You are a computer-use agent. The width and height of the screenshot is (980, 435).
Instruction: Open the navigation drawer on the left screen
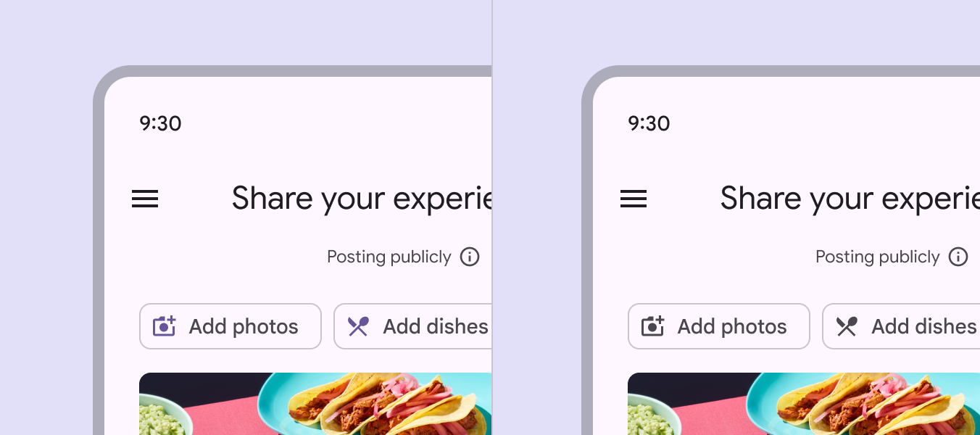pyautogui.click(x=145, y=199)
